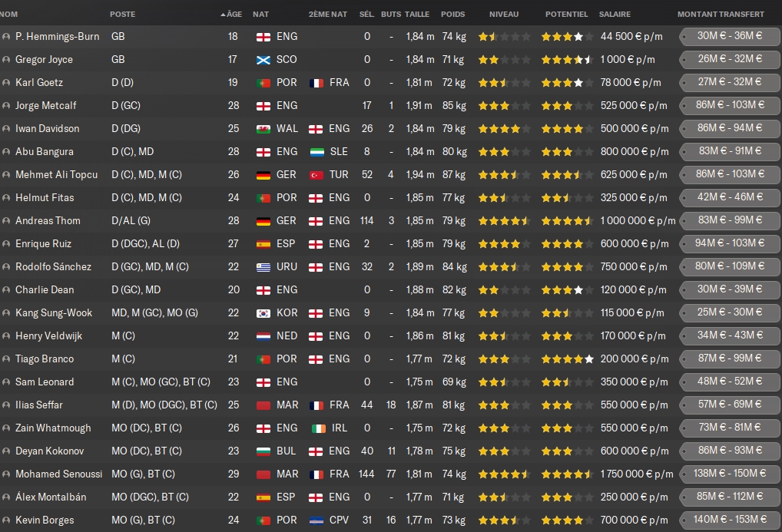Click the 85M € - 112M € transfer value
This screenshot has width=782, height=532.
[x=730, y=496]
